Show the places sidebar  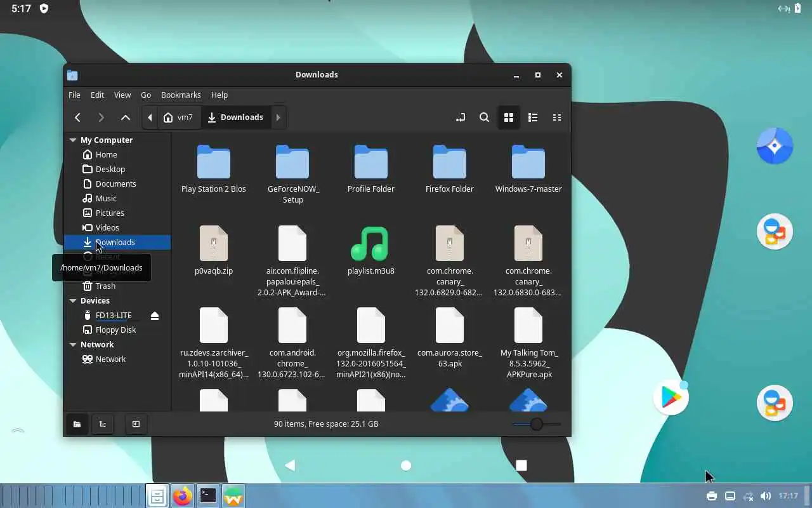77,424
